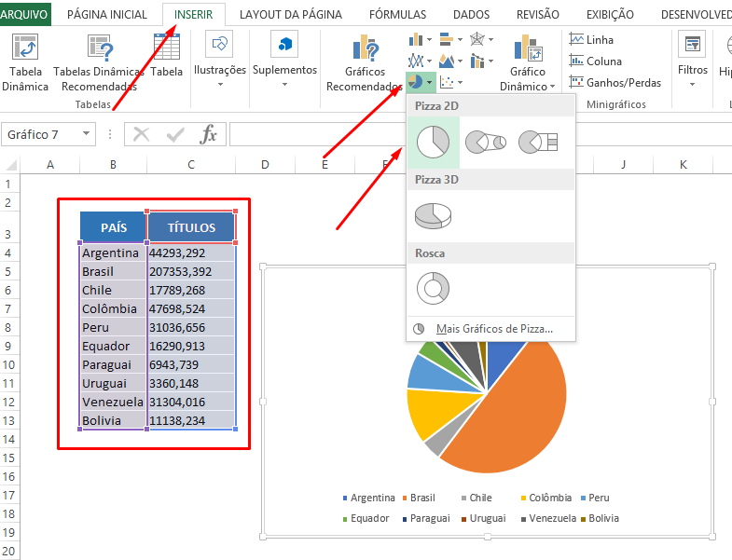Choose the Pie of Pie chart type

(485, 143)
